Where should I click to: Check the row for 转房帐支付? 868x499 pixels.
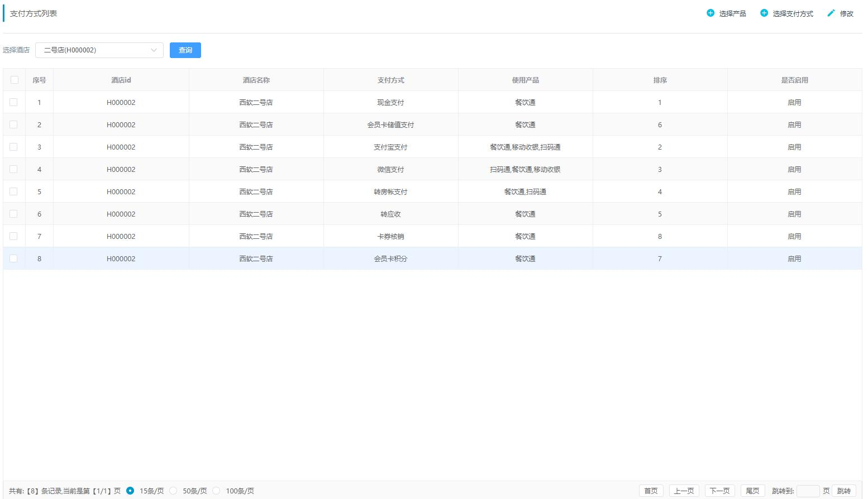pos(13,191)
